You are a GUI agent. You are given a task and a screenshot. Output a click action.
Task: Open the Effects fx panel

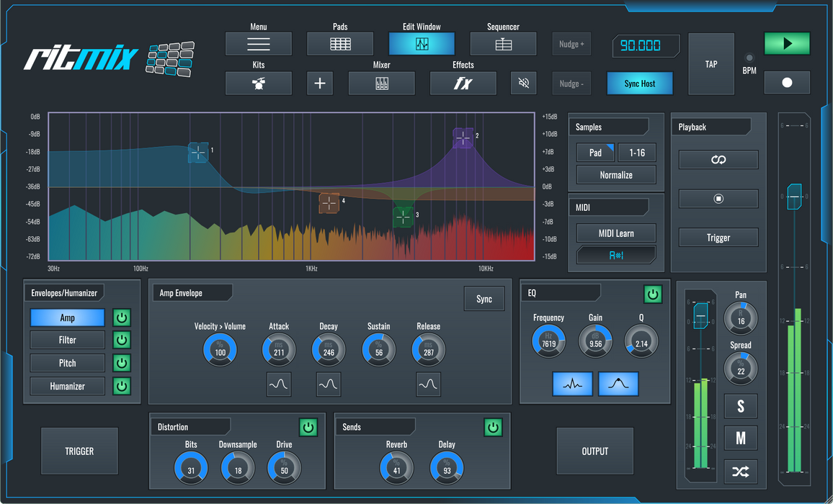click(463, 84)
